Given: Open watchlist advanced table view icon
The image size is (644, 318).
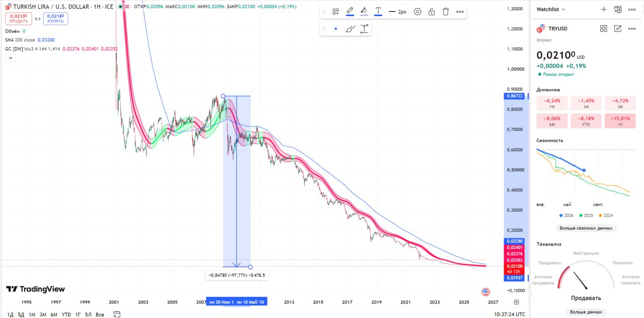Looking at the screenshot, I should tap(618, 9).
